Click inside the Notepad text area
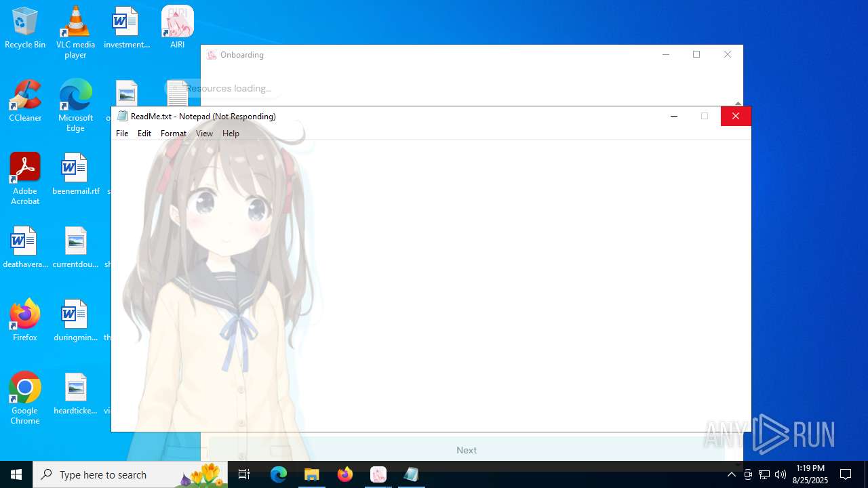868x488 pixels. coord(431,285)
